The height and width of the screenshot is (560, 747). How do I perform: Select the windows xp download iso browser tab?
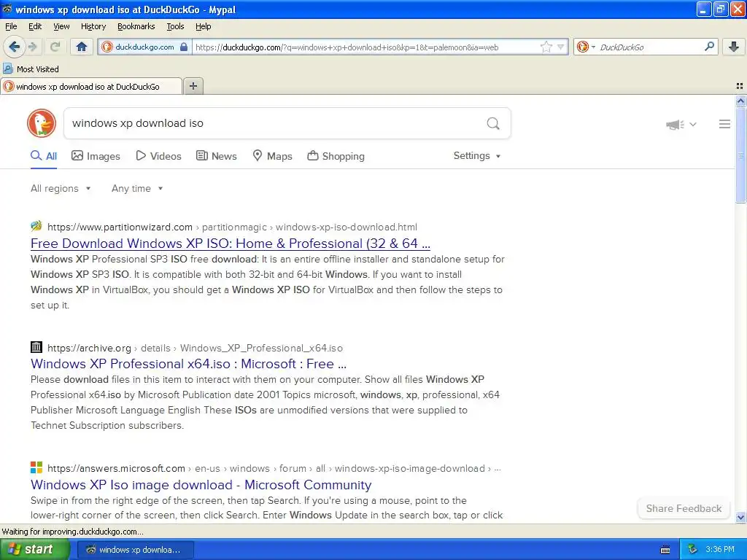point(91,87)
